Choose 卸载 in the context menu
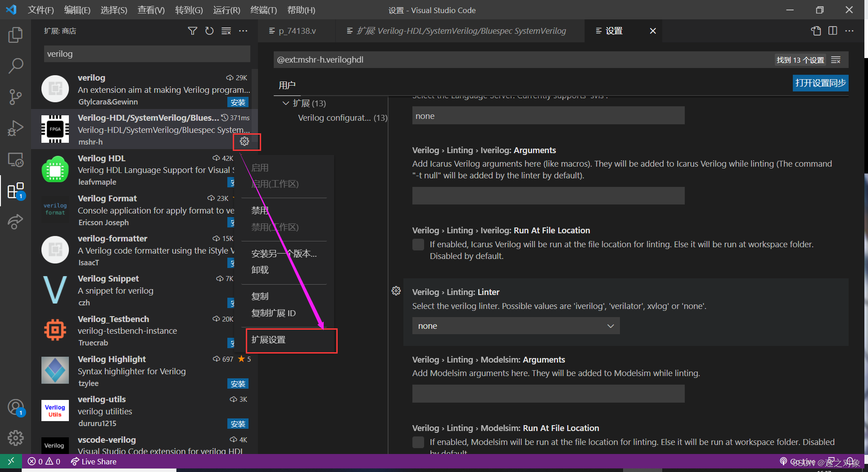The image size is (868, 472). pos(260,270)
